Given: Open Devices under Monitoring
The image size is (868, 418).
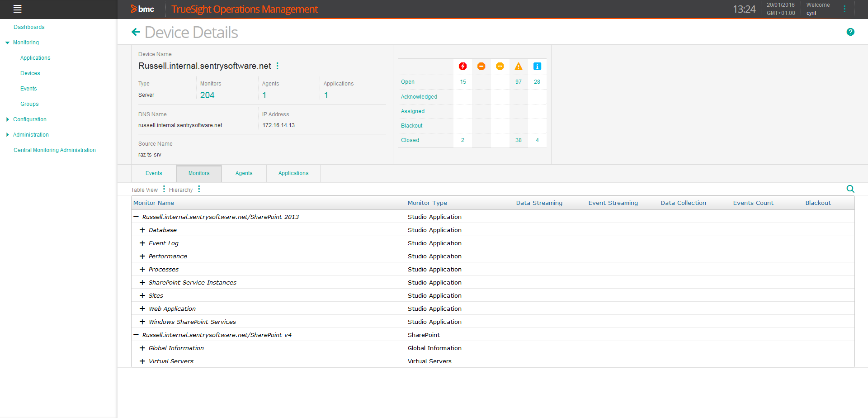Looking at the screenshot, I should point(30,73).
